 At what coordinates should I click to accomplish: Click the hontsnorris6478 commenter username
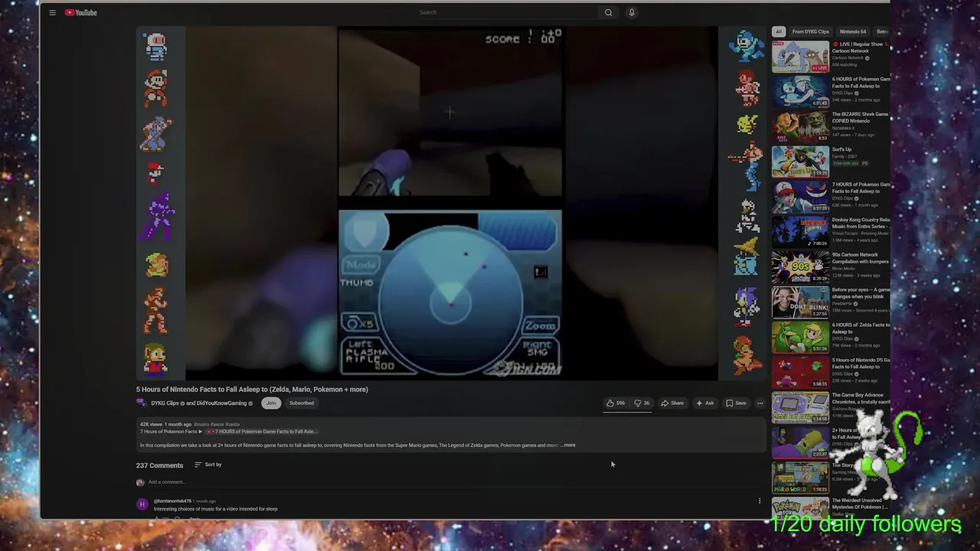click(x=172, y=501)
